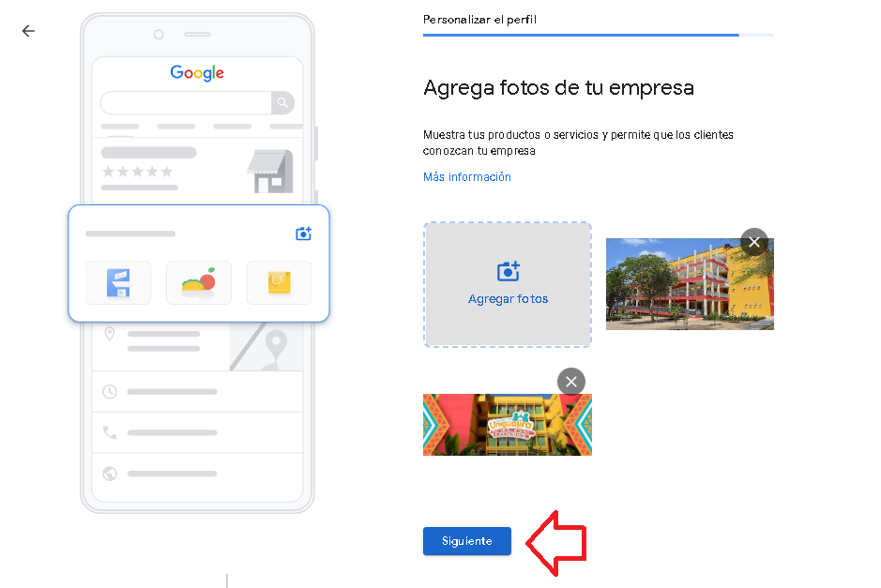This screenshot has width=881, height=588.
Task: Click the phone handset icon in the mockup
Action: (x=110, y=432)
